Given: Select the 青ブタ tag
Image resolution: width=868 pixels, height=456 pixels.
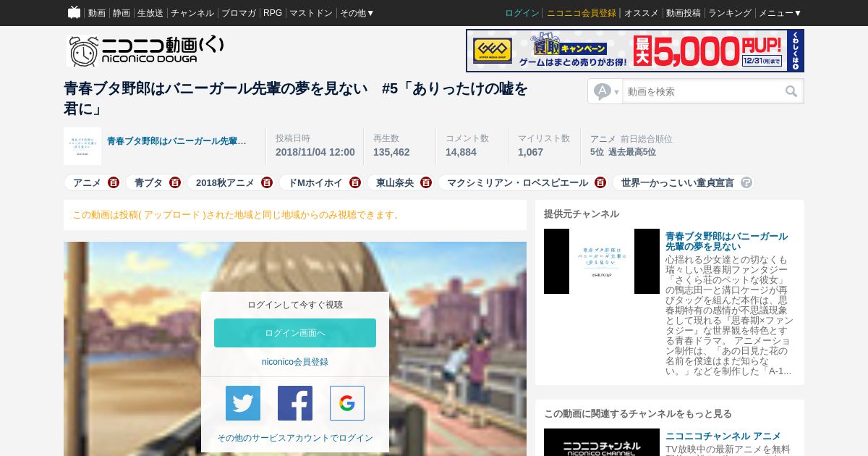Looking at the screenshot, I should pyautogui.click(x=148, y=182).
